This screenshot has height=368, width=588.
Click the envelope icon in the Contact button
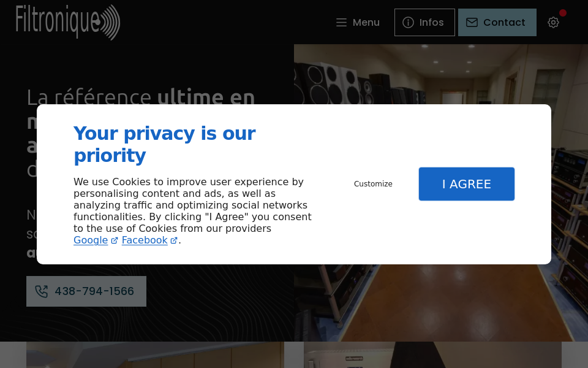pos(472,22)
